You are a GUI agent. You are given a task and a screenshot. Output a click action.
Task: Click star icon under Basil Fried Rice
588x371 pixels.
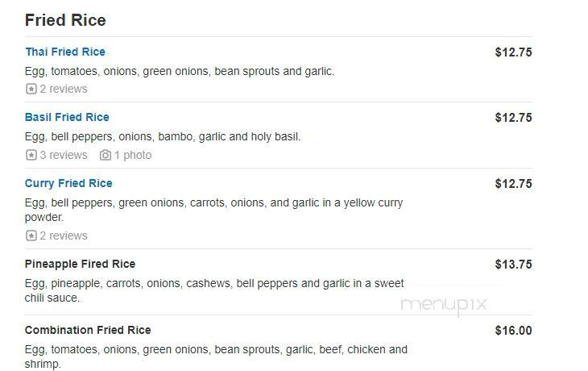31,155
